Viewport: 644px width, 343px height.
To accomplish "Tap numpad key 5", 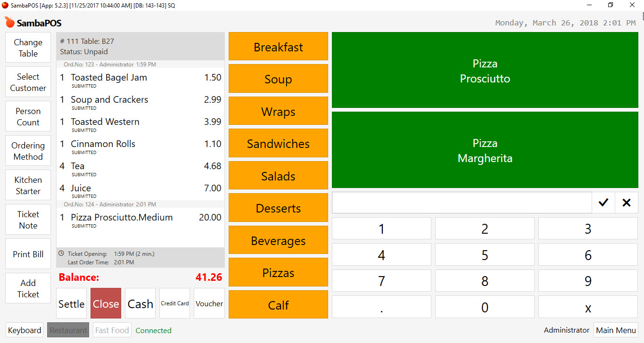I will click(485, 255).
